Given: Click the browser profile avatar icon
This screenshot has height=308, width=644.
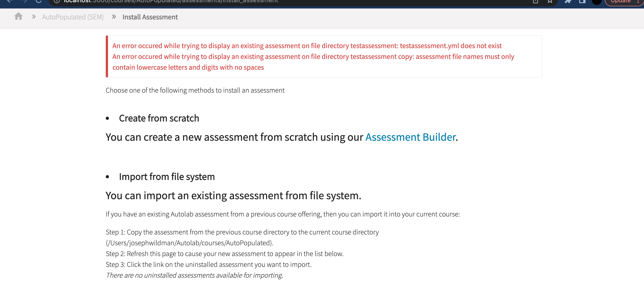Looking at the screenshot, I should 597,1.
